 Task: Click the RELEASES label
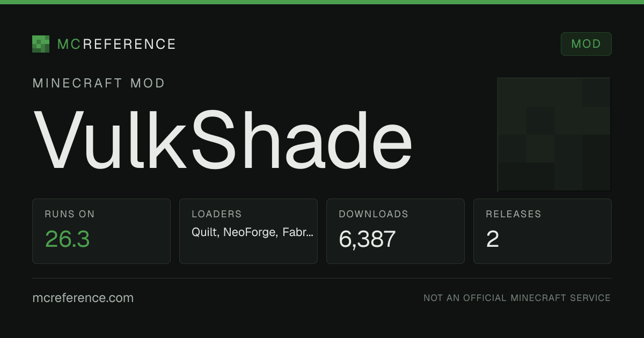514,214
